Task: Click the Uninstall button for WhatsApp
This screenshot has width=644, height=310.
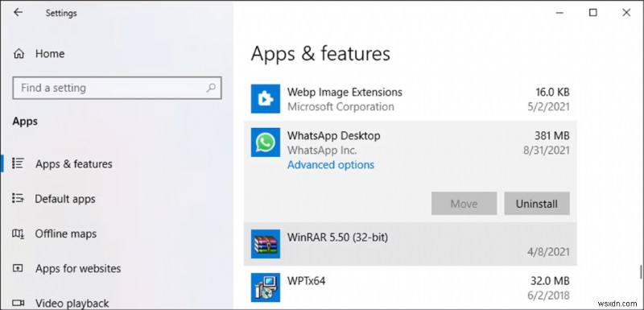Action: coord(537,203)
